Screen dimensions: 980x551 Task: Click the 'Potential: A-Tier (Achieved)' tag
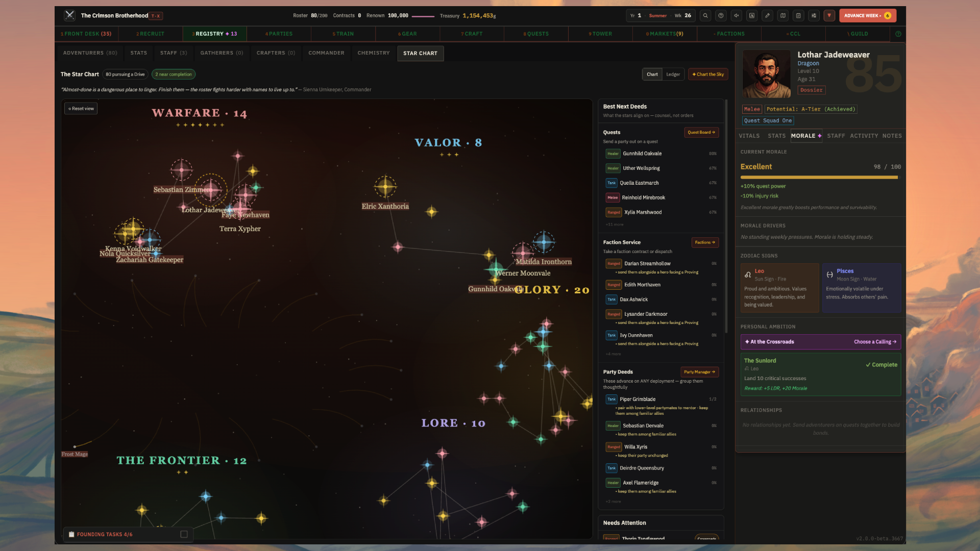point(811,109)
